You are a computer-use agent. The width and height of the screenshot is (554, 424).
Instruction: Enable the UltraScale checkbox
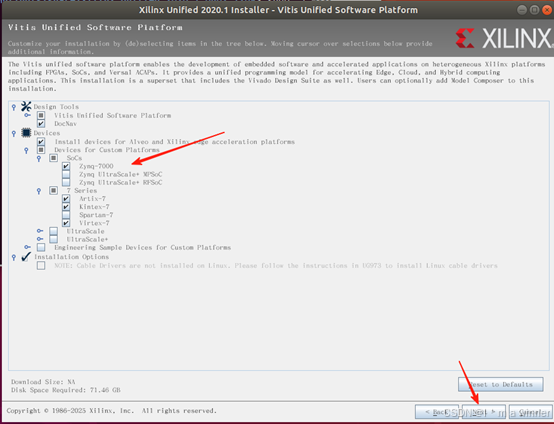click(53, 231)
